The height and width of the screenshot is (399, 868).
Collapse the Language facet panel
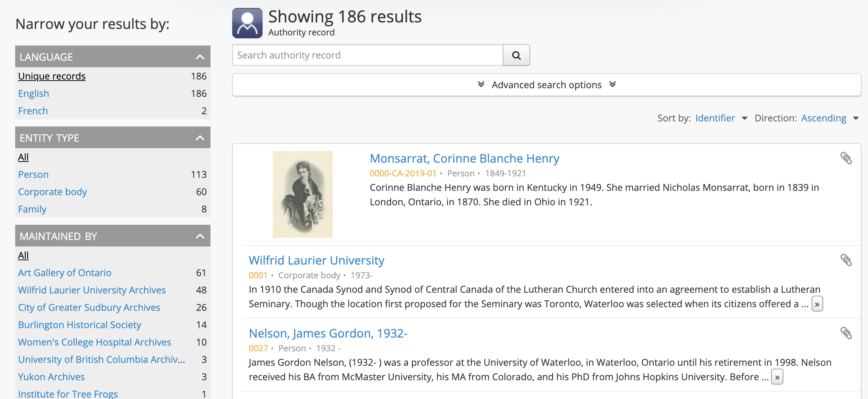[200, 57]
